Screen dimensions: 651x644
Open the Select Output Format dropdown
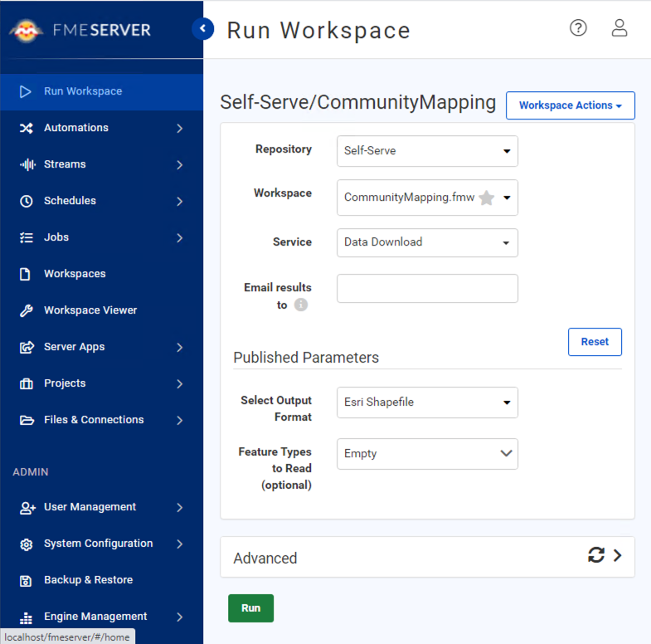427,402
